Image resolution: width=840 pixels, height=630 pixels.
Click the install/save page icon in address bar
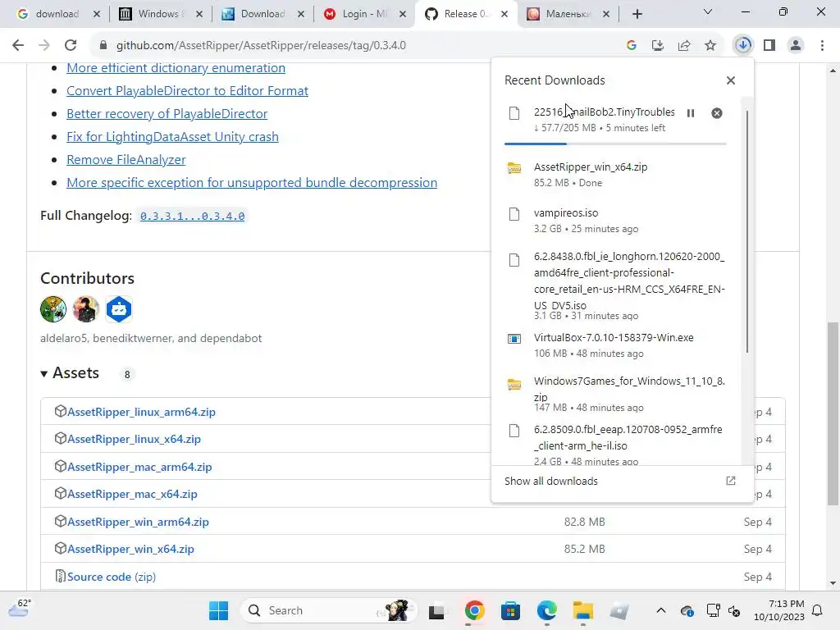[658, 45]
